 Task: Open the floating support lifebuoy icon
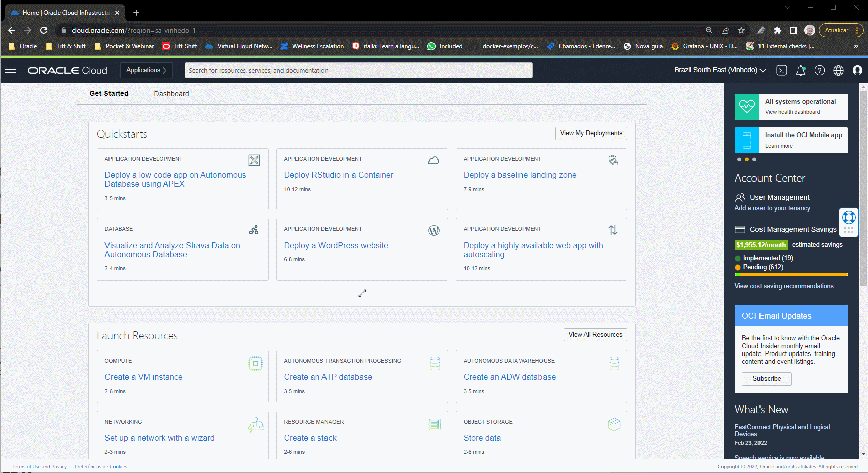pyautogui.click(x=849, y=218)
